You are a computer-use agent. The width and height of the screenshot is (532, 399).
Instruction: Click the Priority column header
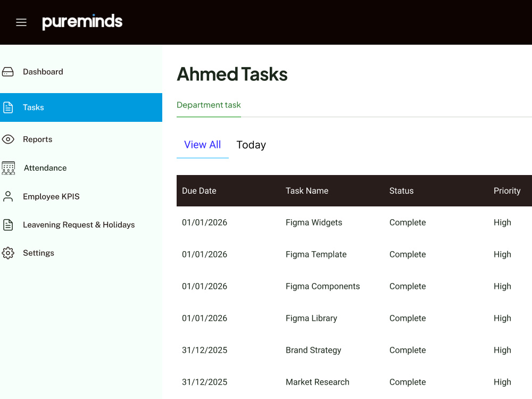(x=507, y=190)
